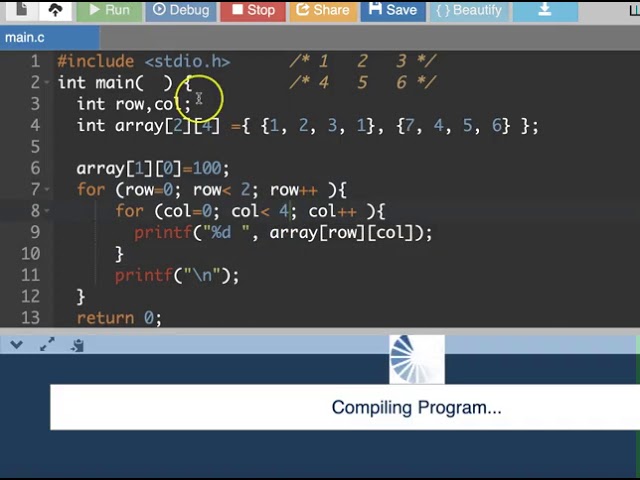Collapse the console with chevron icon
640x480 pixels.
coord(17,345)
